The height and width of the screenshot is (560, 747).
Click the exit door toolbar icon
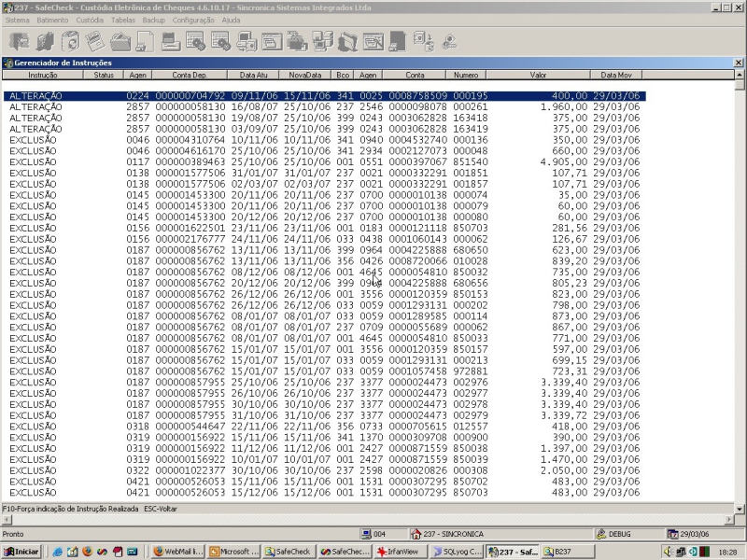point(21,41)
